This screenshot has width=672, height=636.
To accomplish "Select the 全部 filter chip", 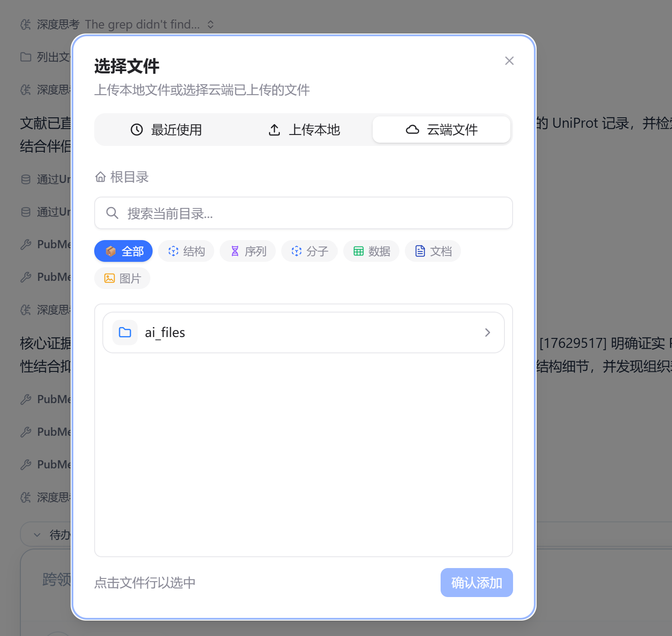I will tap(123, 251).
